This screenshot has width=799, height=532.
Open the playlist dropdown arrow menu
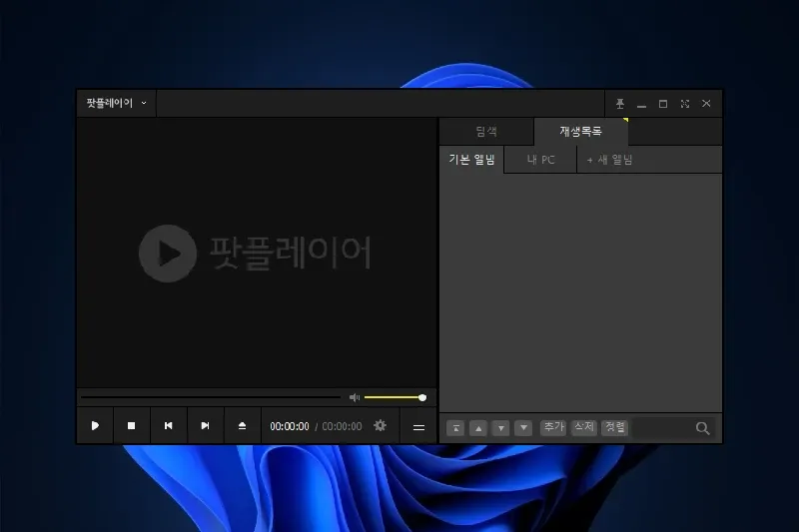[x=523, y=428]
